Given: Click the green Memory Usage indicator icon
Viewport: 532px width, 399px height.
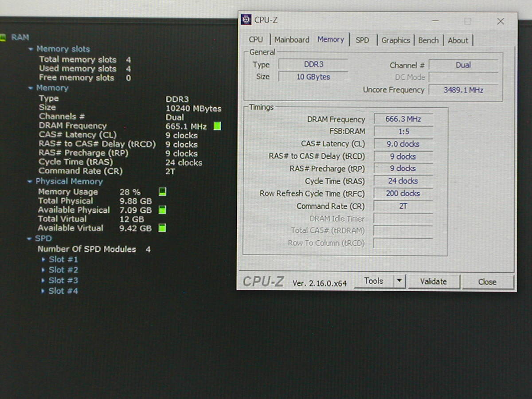Looking at the screenshot, I should tap(163, 192).
